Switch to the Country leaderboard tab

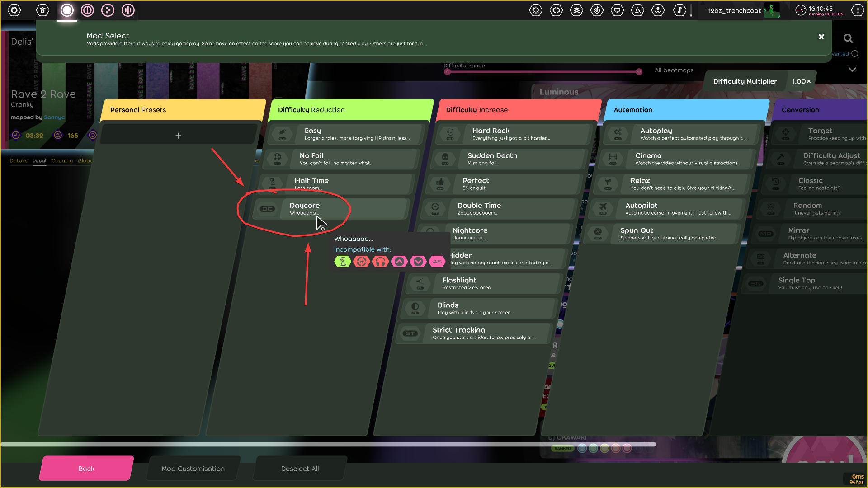pos(62,160)
